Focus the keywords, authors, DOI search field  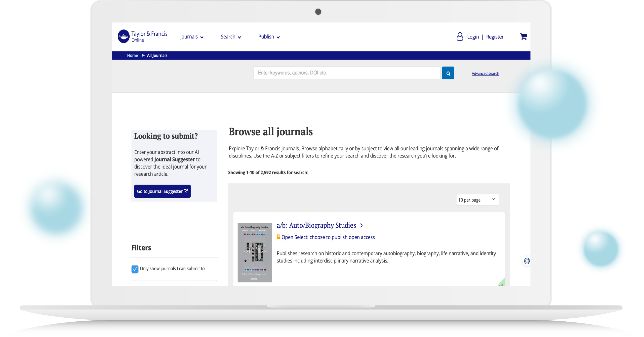pos(347,73)
